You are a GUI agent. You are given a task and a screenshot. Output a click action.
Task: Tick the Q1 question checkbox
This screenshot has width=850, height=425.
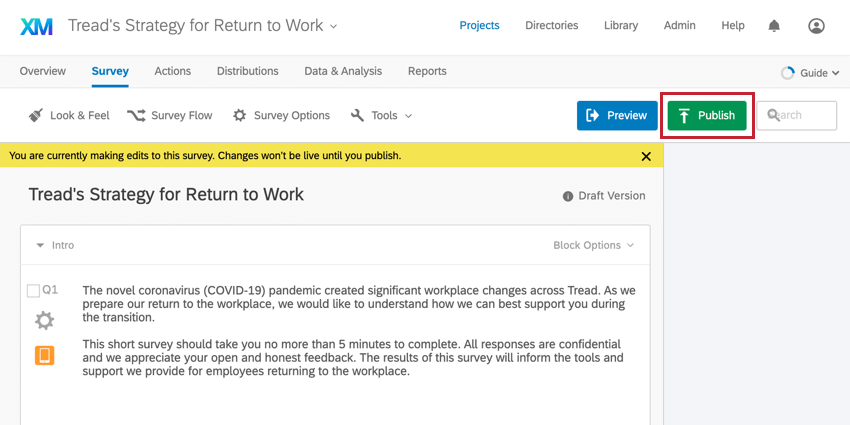(33, 291)
